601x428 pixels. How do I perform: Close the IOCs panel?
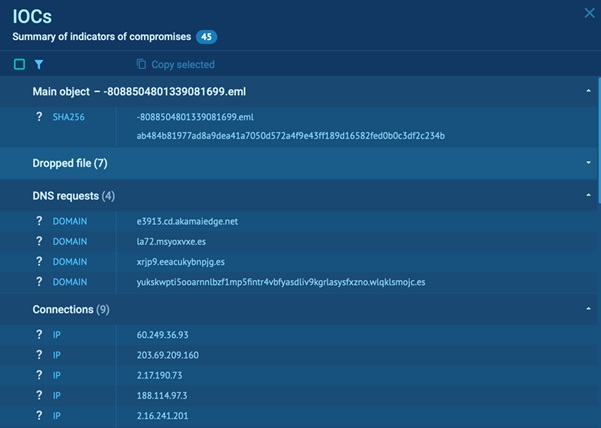(x=588, y=13)
